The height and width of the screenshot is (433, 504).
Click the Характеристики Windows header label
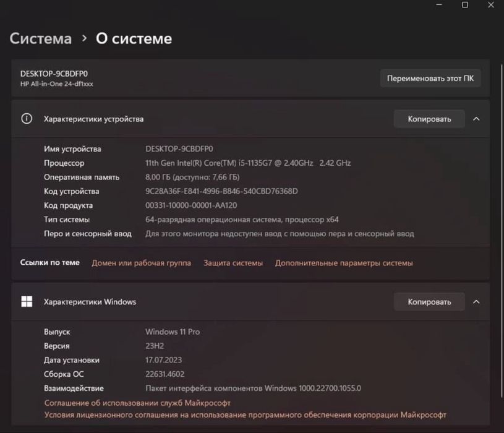[90, 302]
